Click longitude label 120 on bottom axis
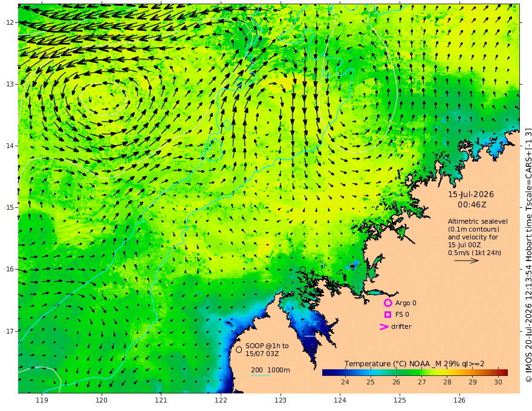The image size is (532, 411). pyautogui.click(x=102, y=400)
